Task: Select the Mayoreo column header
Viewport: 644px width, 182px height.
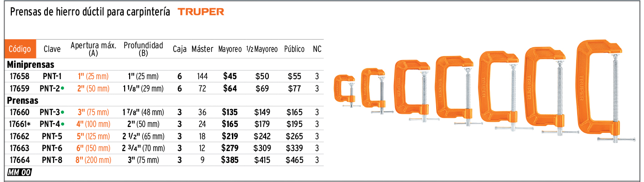Action: pos(230,49)
